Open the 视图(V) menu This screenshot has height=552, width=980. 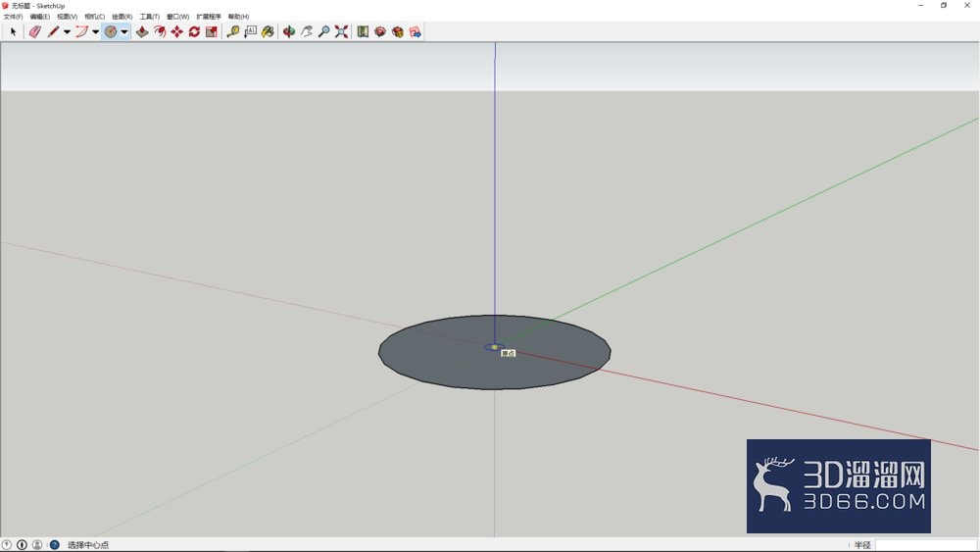pyautogui.click(x=68, y=17)
